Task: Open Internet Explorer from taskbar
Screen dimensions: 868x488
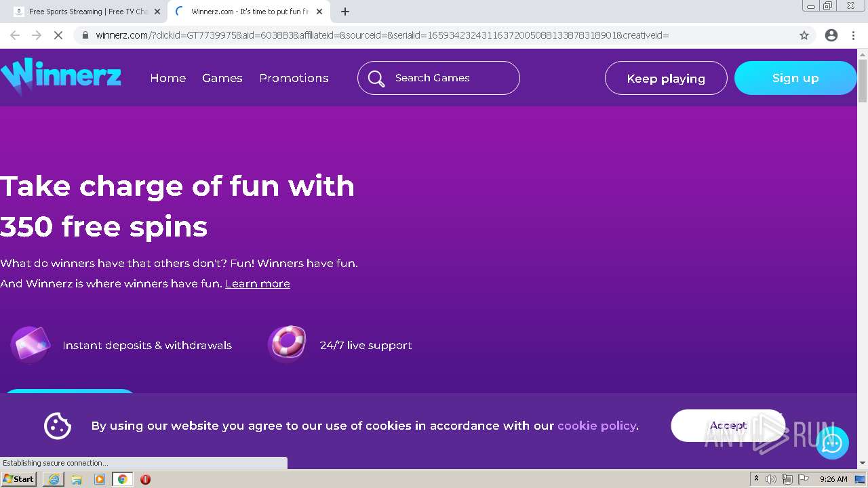Action: [x=54, y=479]
